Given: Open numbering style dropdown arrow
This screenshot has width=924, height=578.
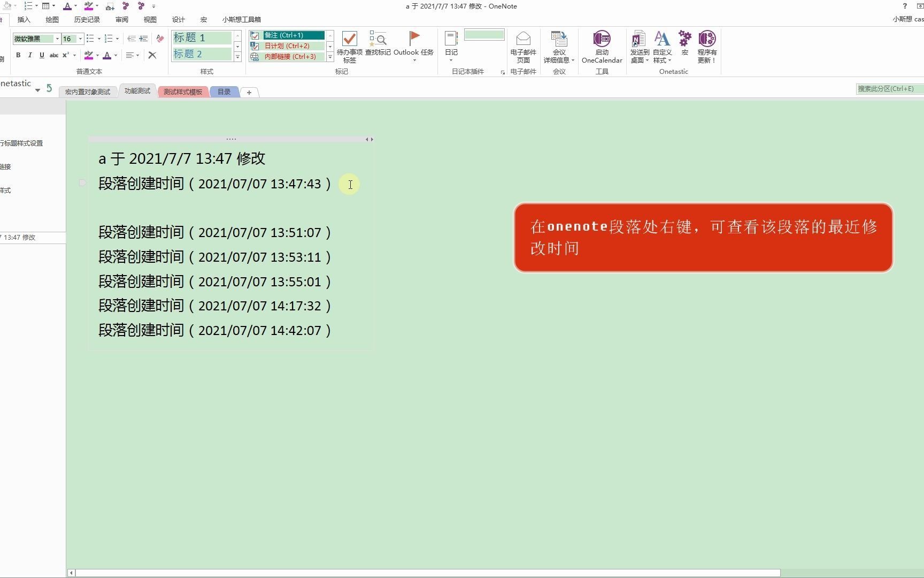Looking at the screenshot, I should coord(117,39).
